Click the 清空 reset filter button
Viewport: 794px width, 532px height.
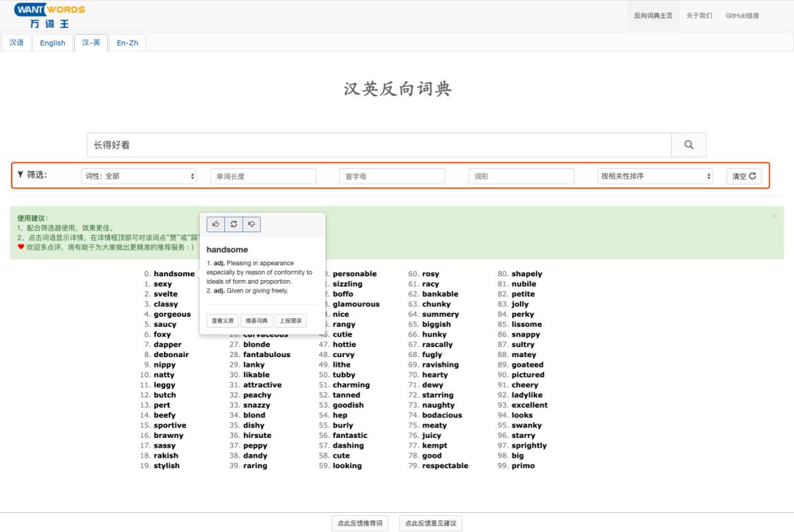[743, 176]
